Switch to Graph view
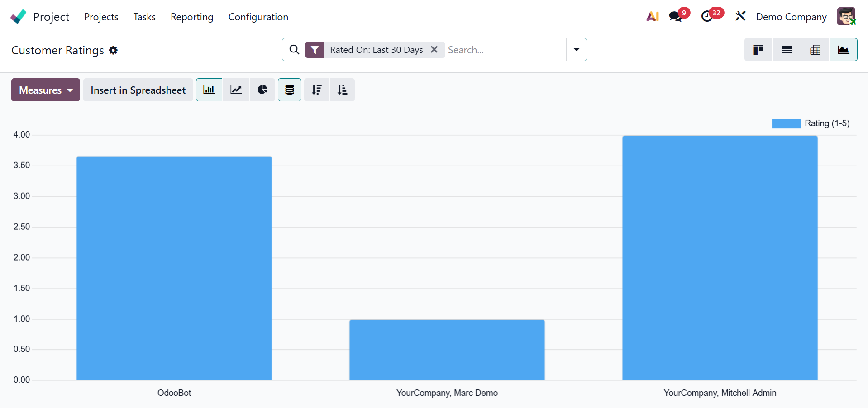 (844, 50)
